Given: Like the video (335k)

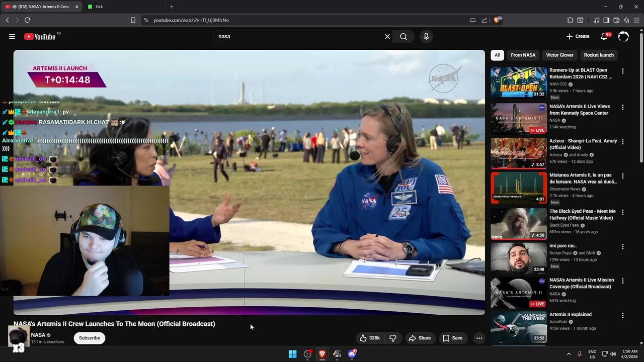Looking at the screenshot, I should [x=369, y=338].
